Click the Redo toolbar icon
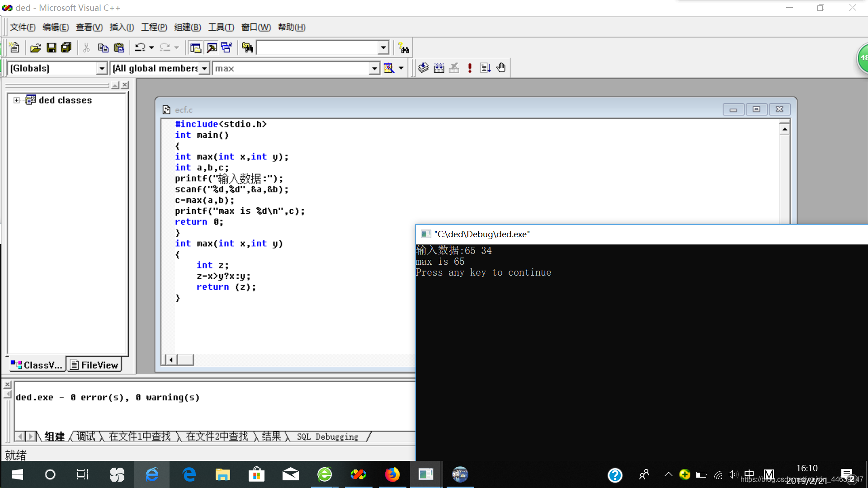Image resolution: width=868 pixels, height=488 pixels. point(165,47)
